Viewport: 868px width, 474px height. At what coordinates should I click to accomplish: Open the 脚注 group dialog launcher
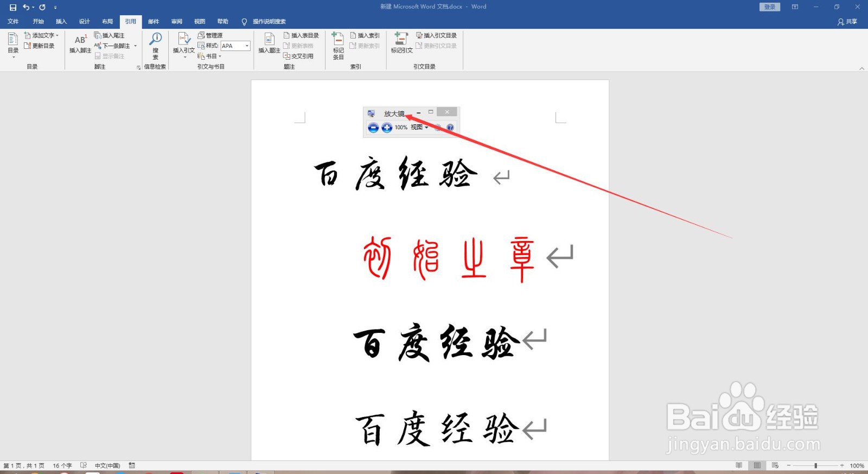[x=138, y=67]
